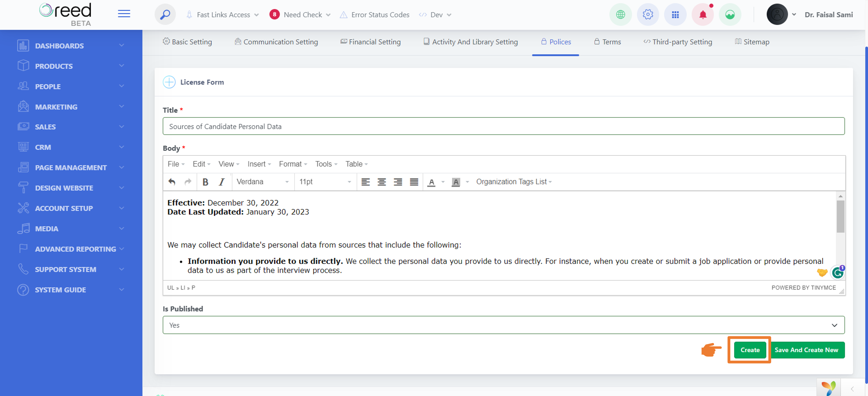868x396 pixels.
Task: Toggle the hamburger sidebar menu
Action: (124, 14)
